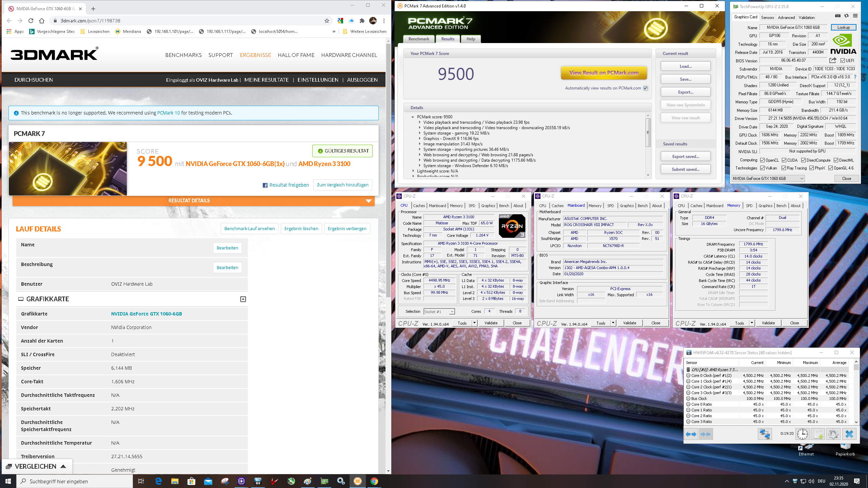868x488 pixels.
Task: Open Microsoft Edge from taskbar
Action: (x=158, y=481)
